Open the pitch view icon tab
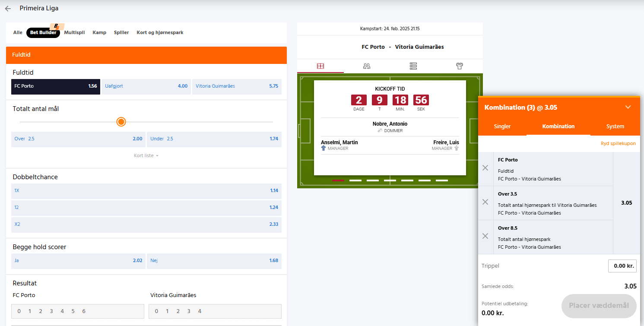The width and height of the screenshot is (644, 326). click(x=320, y=66)
